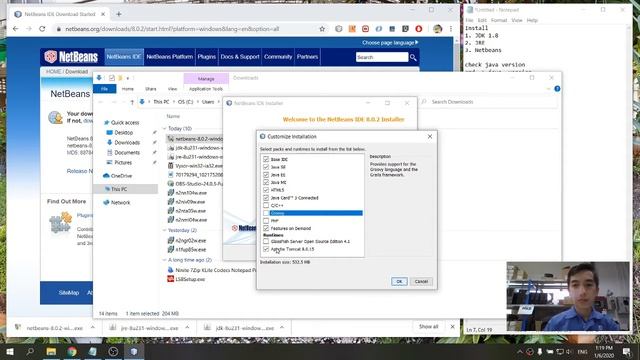Go up one folder in Explorer
The width and height of the screenshot is (640, 360).
(132, 102)
